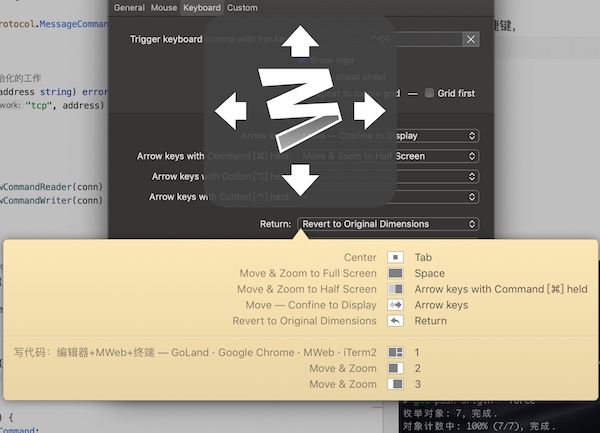The height and width of the screenshot is (433, 600).
Task: Open the Command held arrow keys dropdown
Action: pos(388,156)
